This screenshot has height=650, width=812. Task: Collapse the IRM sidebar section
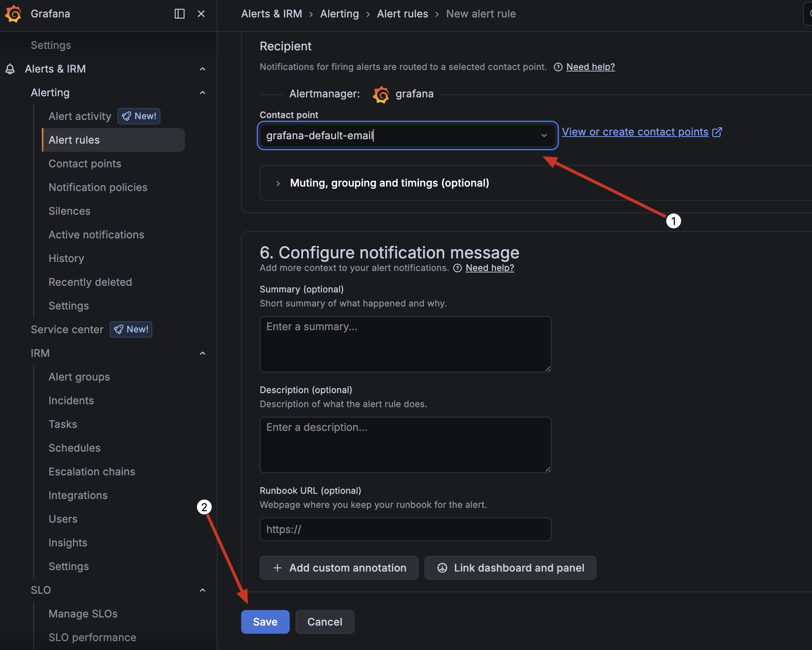(x=203, y=353)
